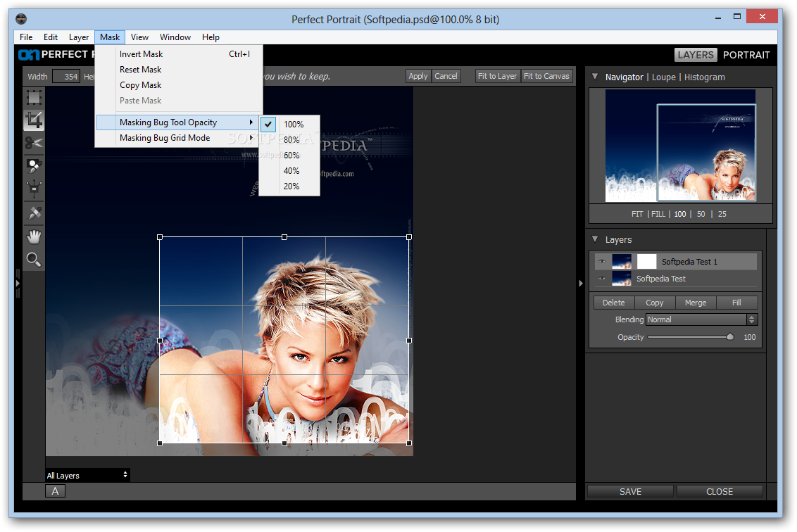
Task: Expand the left panel with the arrow handle
Action: click(18, 284)
